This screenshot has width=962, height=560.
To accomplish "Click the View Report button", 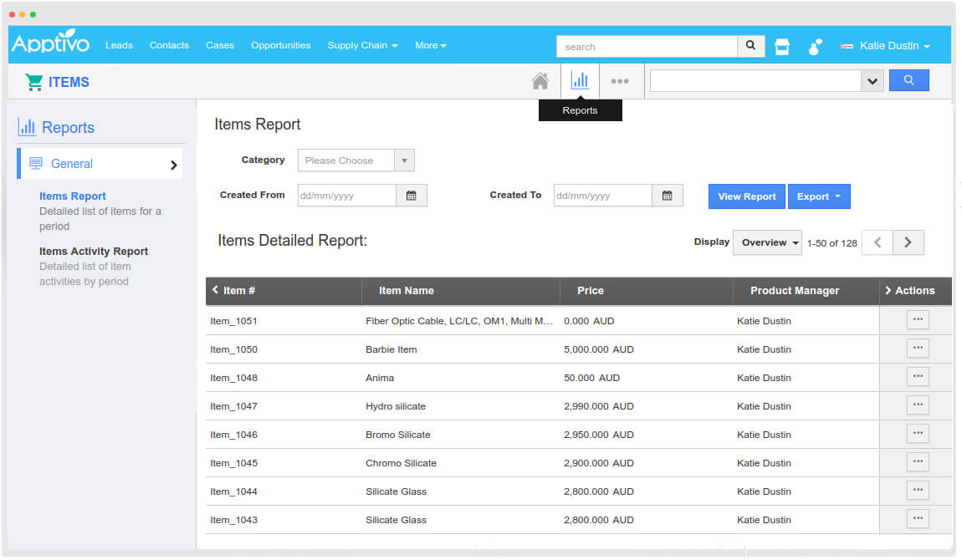I will coord(746,196).
